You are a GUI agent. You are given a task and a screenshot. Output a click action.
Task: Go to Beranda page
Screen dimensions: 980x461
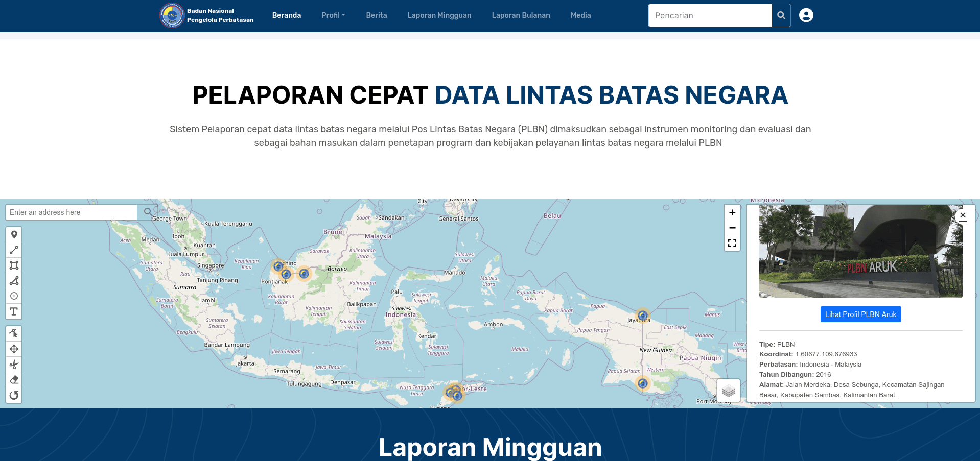point(287,15)
